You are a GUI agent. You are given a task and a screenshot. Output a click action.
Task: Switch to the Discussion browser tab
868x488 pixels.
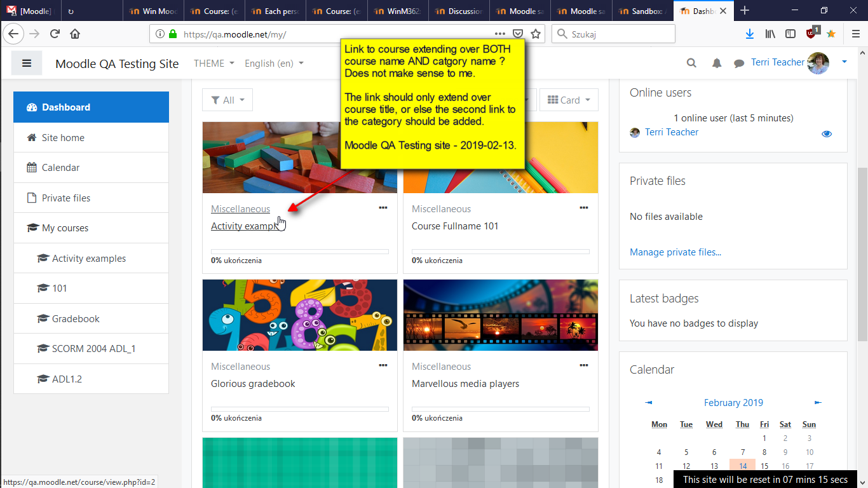[458, 11]
